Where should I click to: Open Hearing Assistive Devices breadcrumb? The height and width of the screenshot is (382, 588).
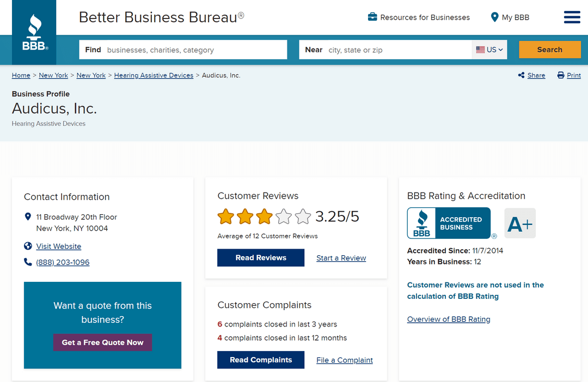[154, 76]
